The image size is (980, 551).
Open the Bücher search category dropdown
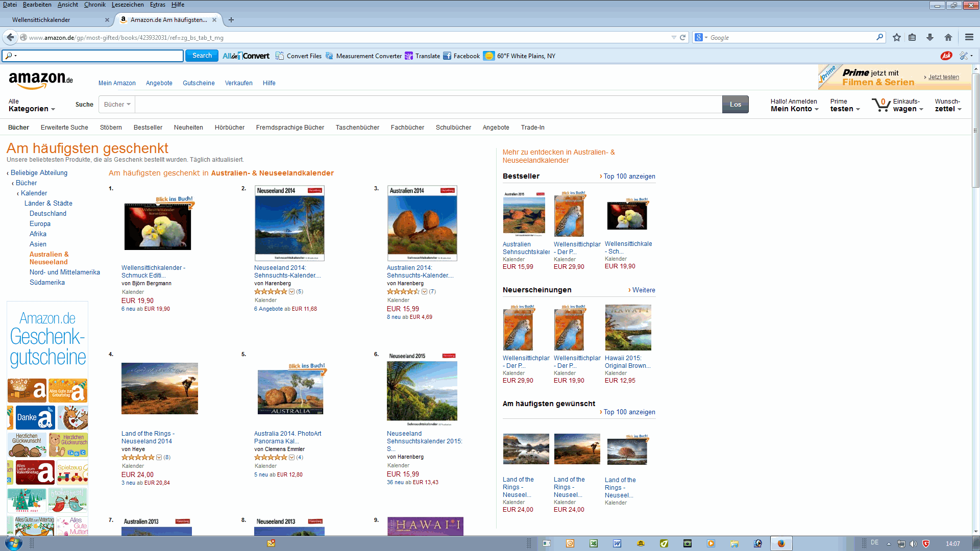(x=117, y=105)
